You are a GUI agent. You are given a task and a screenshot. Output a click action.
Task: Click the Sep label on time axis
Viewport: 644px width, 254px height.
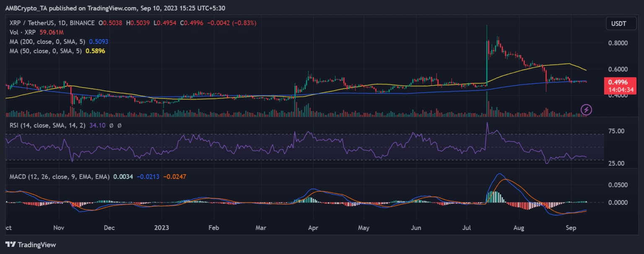coord(571,228)
